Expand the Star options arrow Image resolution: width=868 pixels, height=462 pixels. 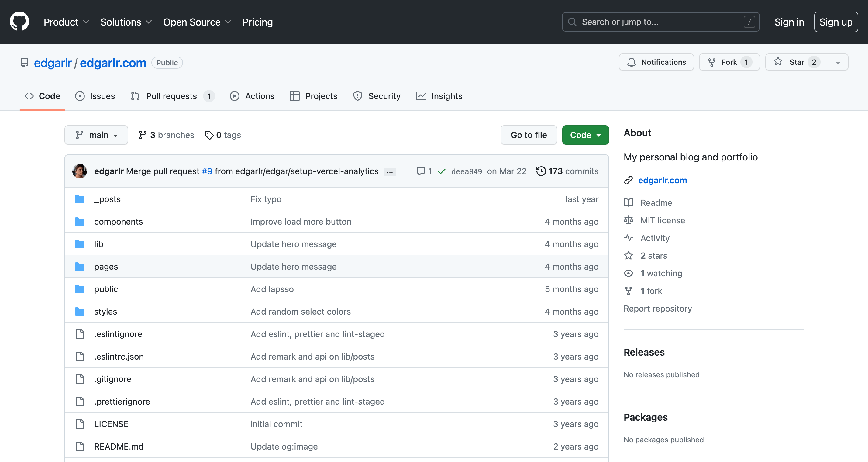click(x=838, y=62)
